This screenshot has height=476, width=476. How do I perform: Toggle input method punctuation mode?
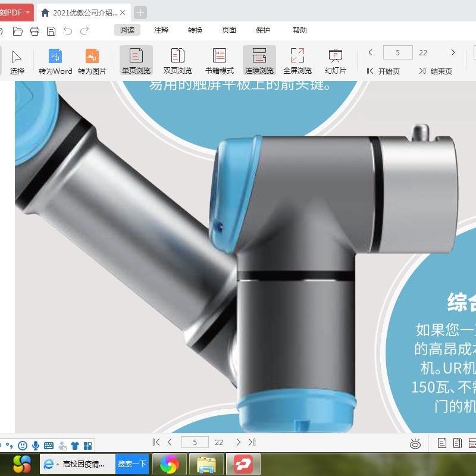click(10, 445)
